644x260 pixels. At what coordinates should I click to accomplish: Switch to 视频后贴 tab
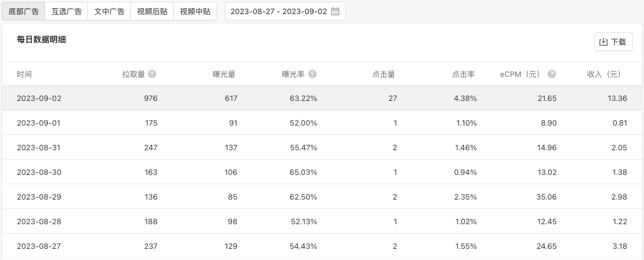[152, 12]
